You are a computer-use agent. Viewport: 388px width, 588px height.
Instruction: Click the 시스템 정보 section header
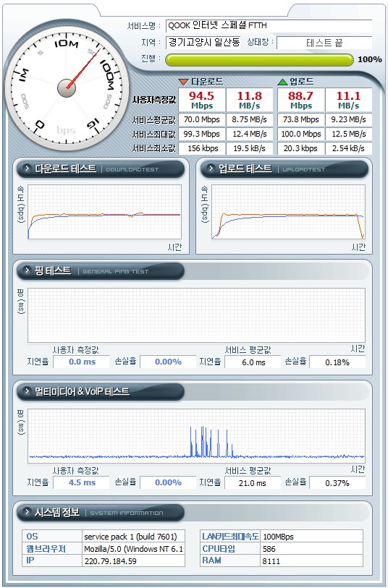coord(101,512)
